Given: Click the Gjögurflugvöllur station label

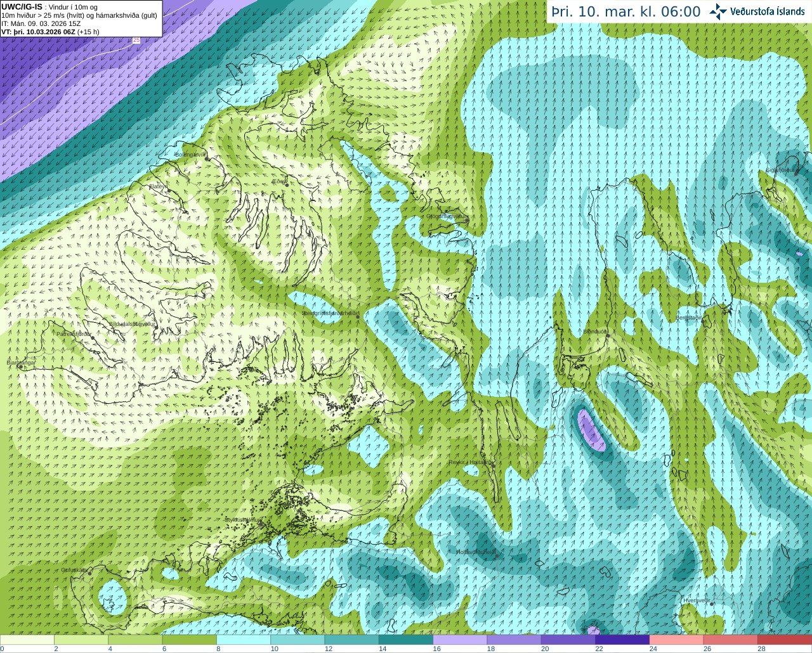Looking at the screenshot, I should click(447, 217).
